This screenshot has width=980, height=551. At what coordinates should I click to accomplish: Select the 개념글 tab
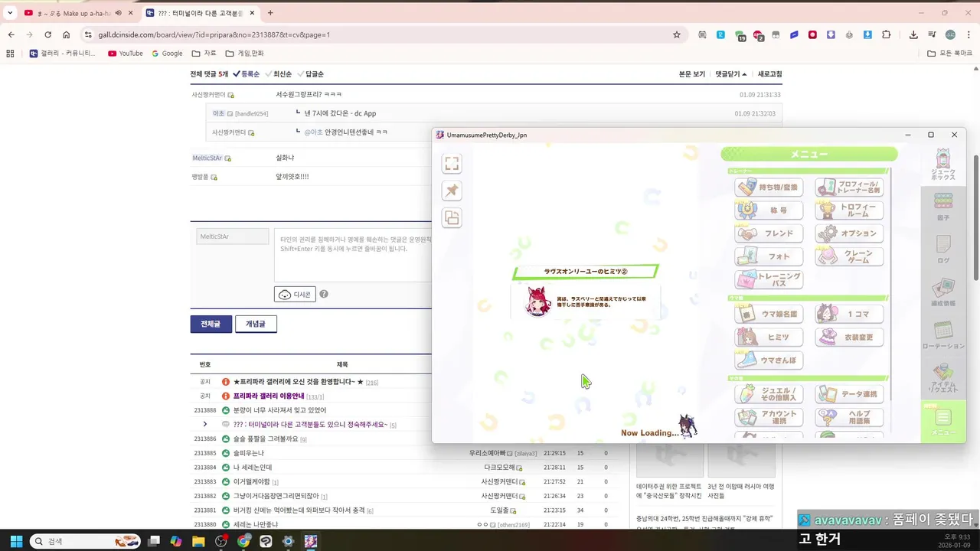tap(256, 324)
